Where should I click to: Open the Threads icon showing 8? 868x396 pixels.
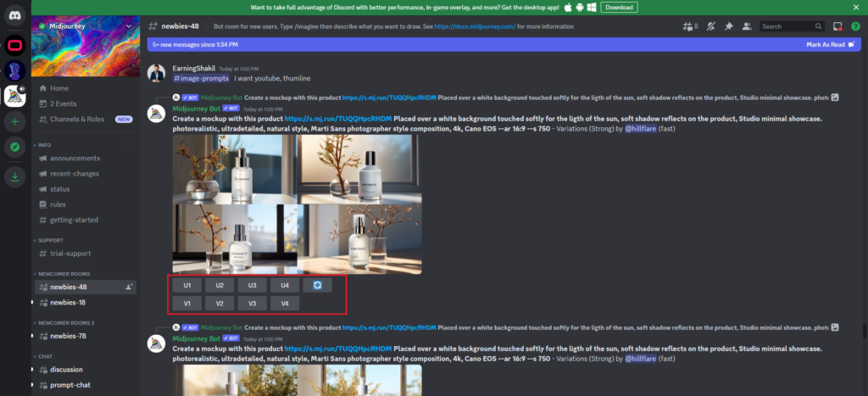click(690, 26)
